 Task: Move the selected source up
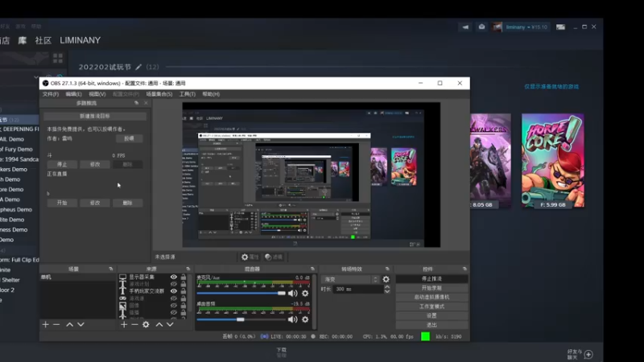159,325
